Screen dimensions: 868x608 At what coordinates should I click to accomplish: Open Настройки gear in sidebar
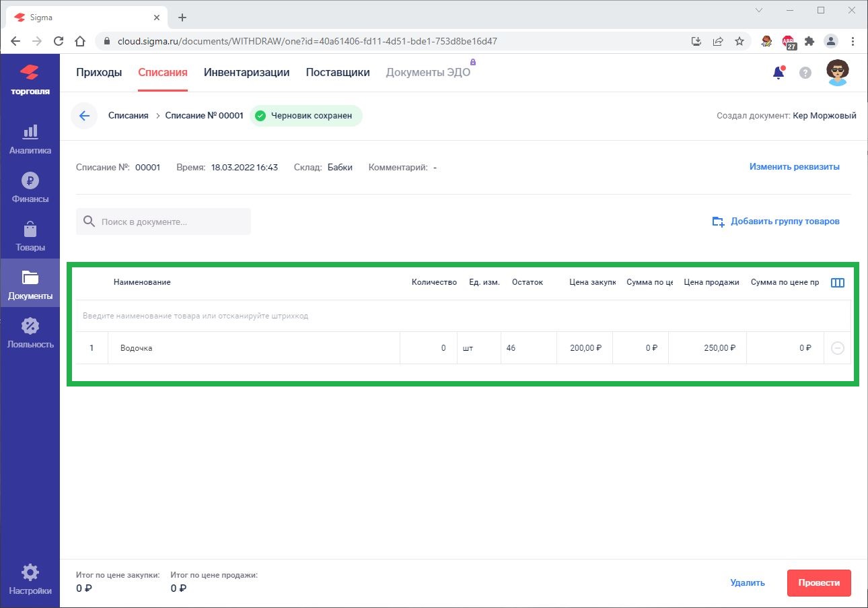click(30, 580)
